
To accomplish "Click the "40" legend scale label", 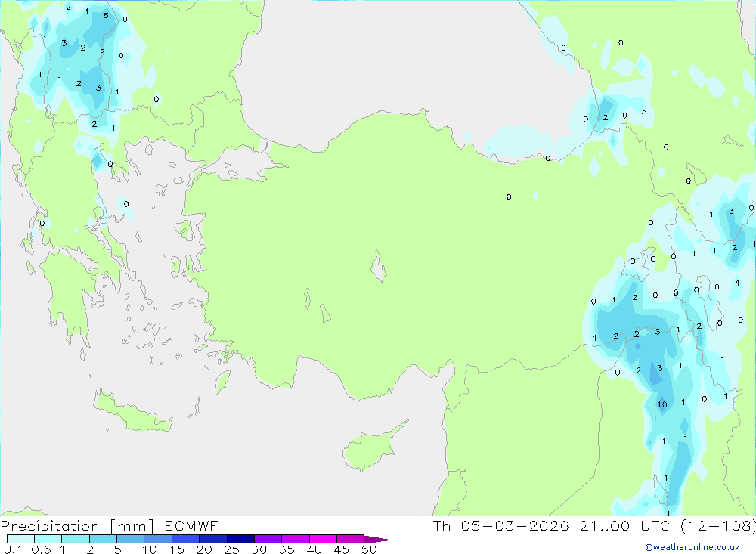I will point(314,549).
